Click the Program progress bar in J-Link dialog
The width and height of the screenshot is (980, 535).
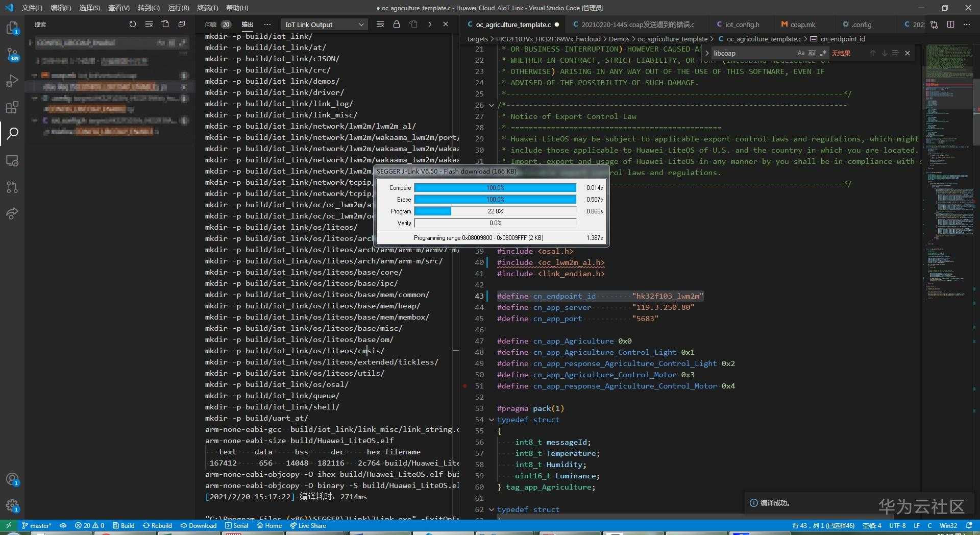pyautogui.click(x=495, y=211)
